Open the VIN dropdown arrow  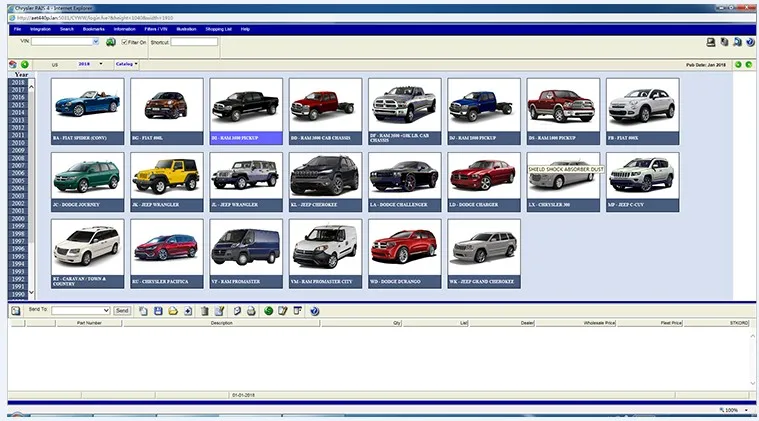tap(96, 42)
